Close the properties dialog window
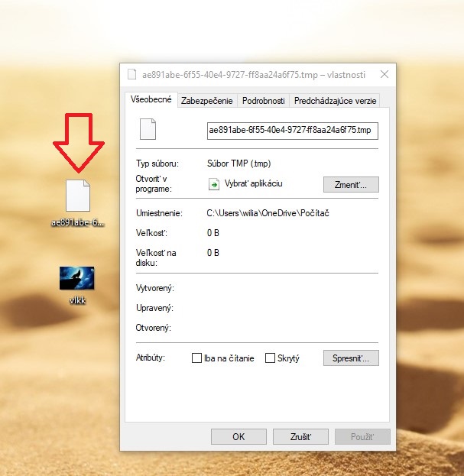 (x=384, y=75)
